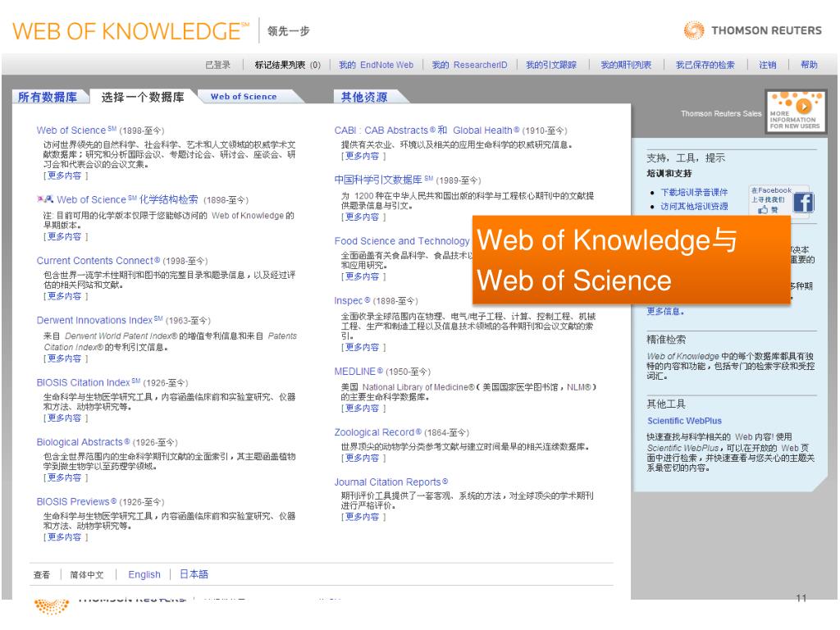Screen dimensions: 840x630
Task: Switch language to 日本語
Action: coord(194,574)
